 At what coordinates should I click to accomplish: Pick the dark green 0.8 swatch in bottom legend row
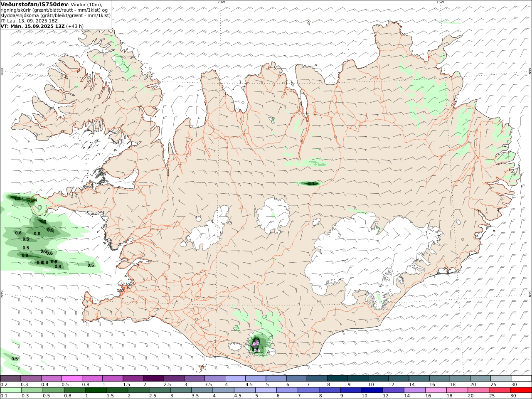[74, 390]
